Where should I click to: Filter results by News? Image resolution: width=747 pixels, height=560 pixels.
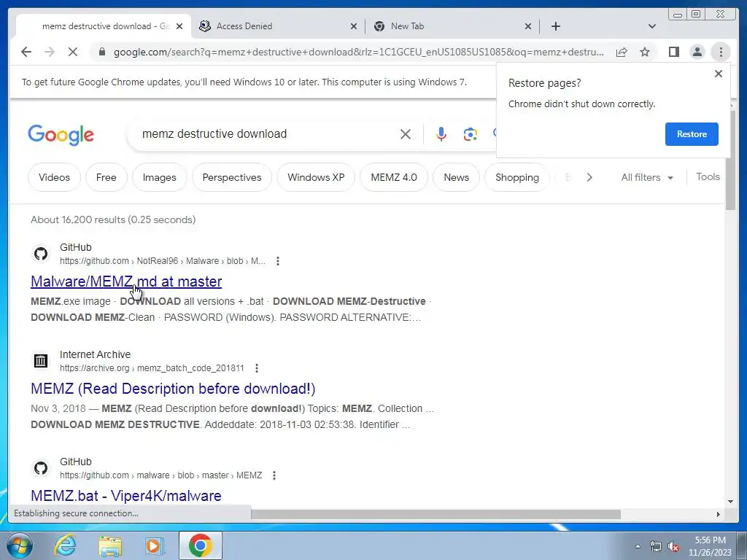tap(457, 177)
